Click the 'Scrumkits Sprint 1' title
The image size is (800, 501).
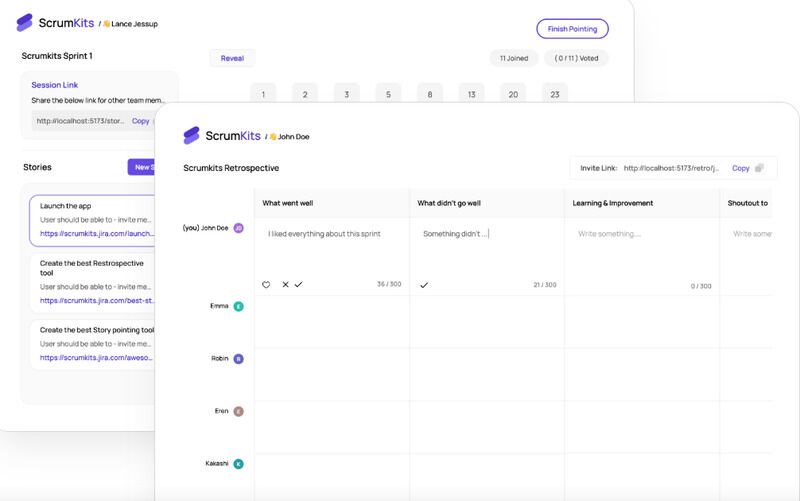[57, 56]
